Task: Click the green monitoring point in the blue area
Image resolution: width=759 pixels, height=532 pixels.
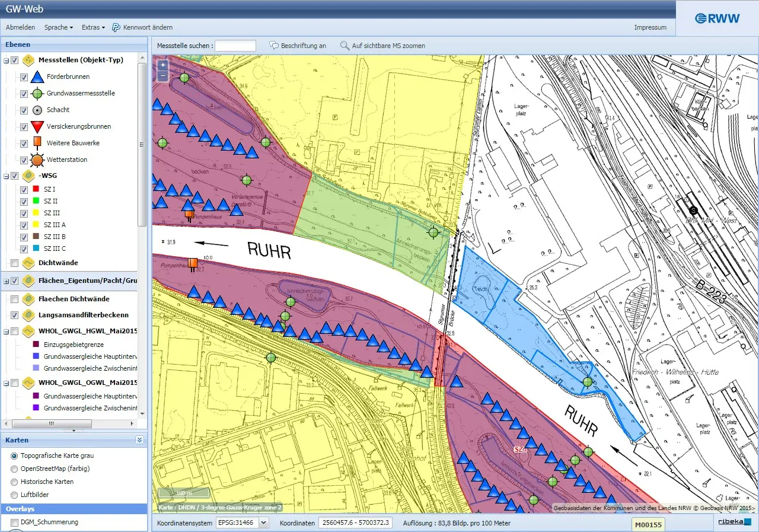Action: (x=587, y=382)
